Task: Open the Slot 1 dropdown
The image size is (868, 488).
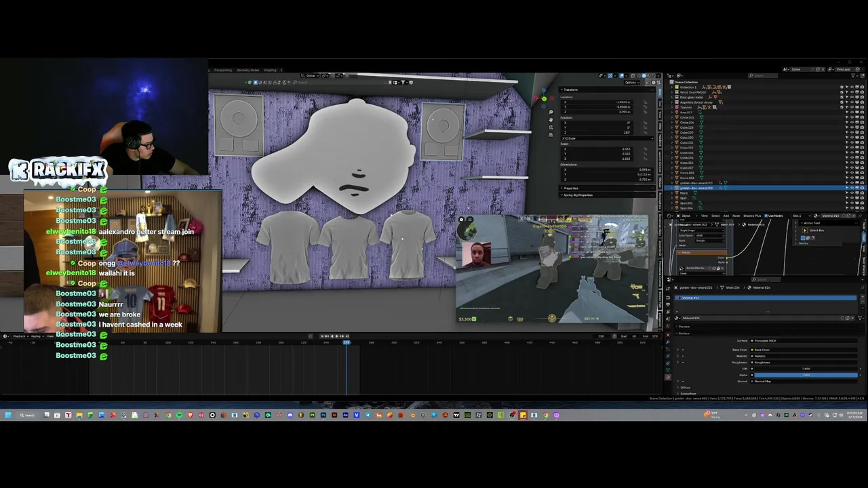Action: pos(802,216)
